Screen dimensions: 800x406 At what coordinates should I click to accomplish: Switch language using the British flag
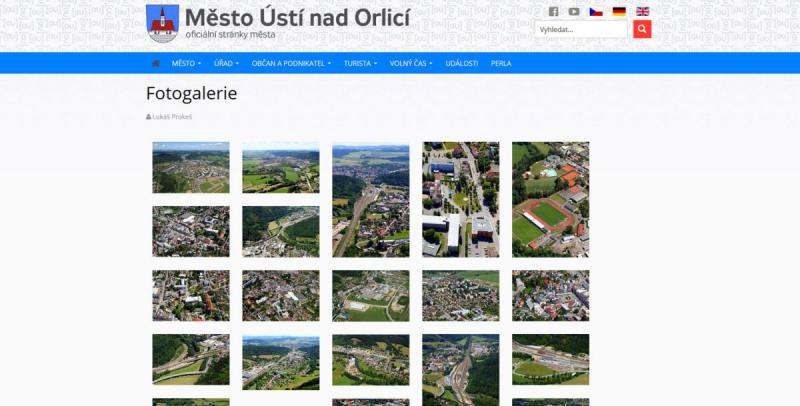[642, 12]
